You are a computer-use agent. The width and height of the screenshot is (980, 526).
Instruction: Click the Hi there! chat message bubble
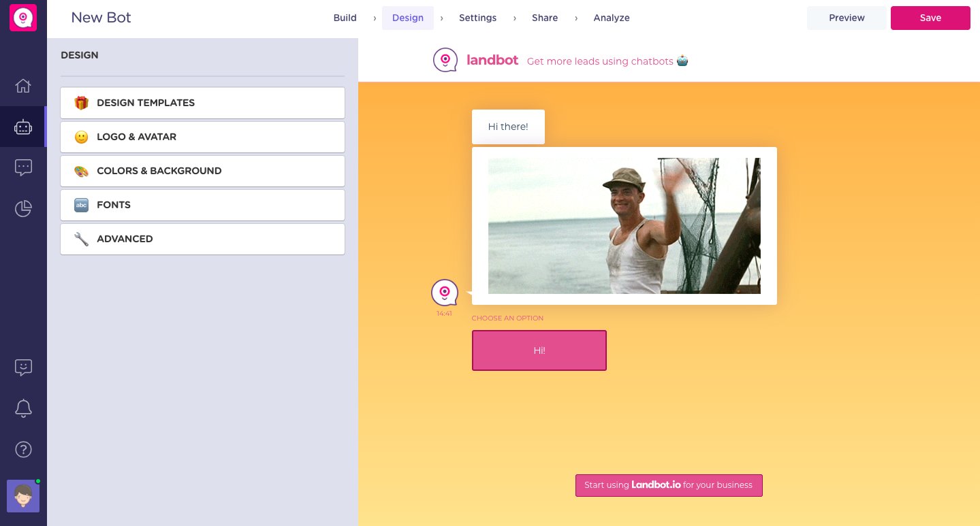tap(508, 127)
